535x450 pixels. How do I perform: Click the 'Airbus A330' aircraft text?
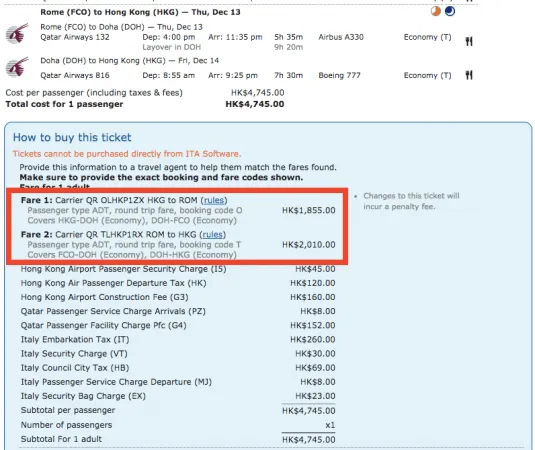(341, 37)
